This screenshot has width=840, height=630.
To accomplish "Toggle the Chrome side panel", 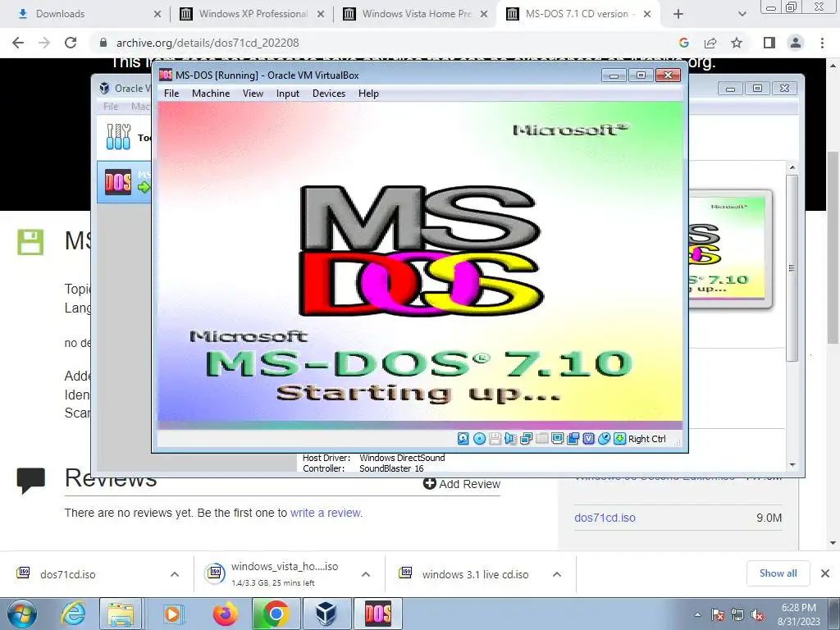I will (769, 43).
